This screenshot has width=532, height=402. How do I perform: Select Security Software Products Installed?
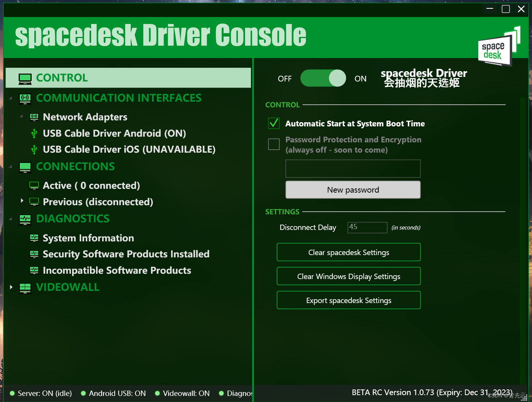click(126, 254)
